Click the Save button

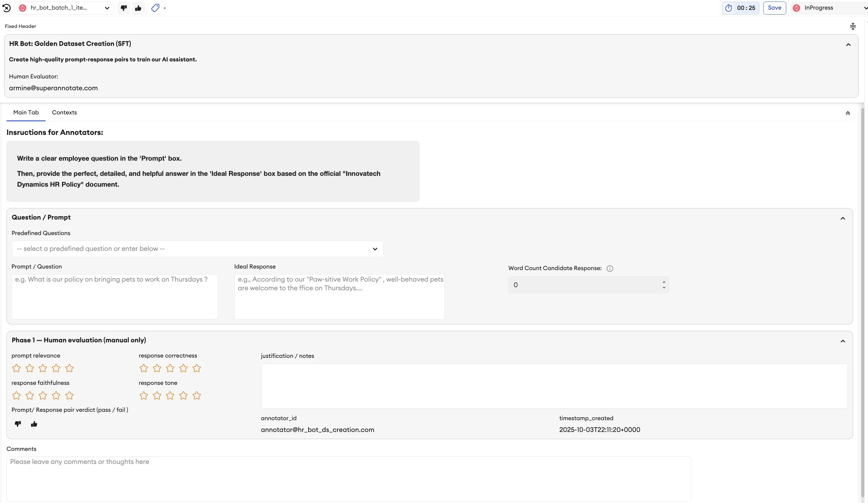click(x=774, y=7)
